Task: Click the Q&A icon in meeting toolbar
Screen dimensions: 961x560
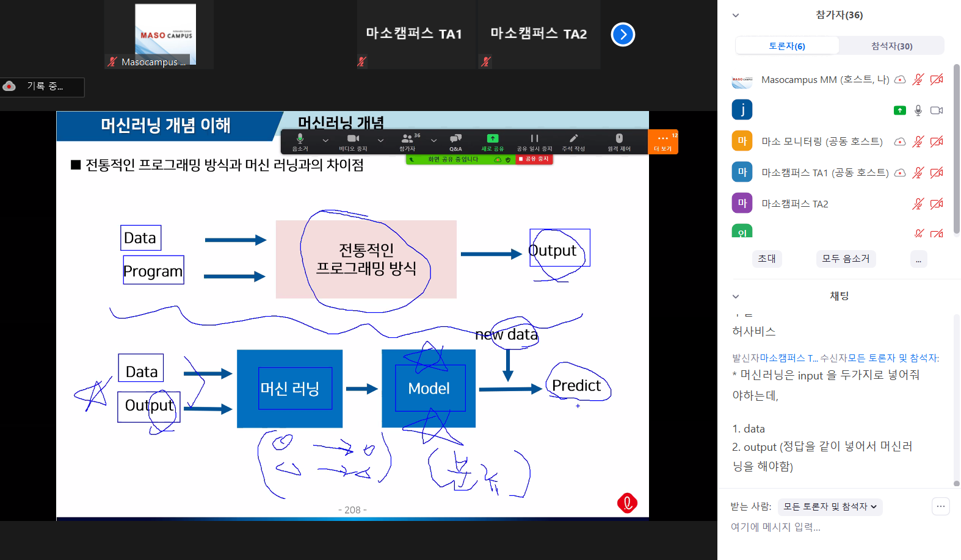Action: 455,142
